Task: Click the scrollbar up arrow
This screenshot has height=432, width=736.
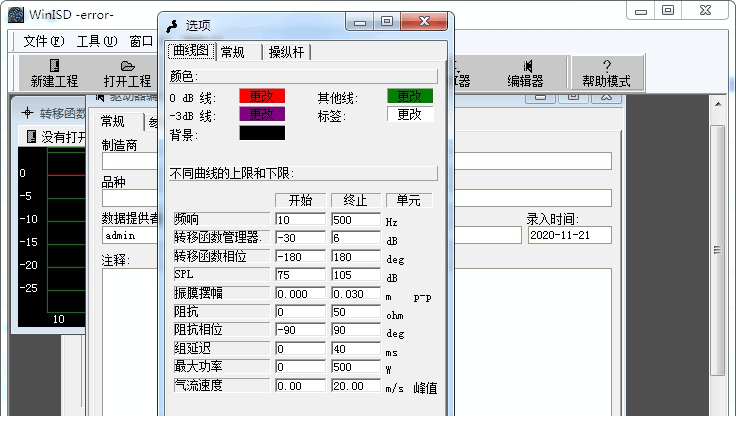Action: coord(718,104)
